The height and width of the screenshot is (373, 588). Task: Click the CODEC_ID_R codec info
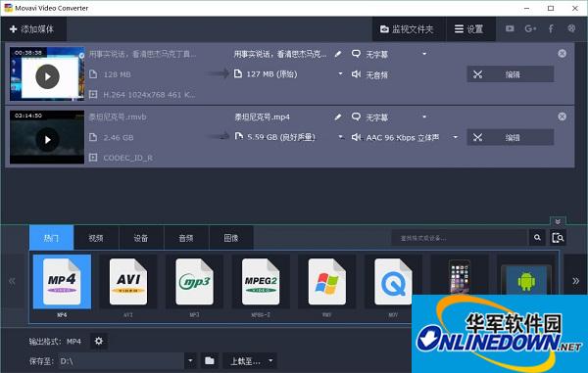coord(127,158)
